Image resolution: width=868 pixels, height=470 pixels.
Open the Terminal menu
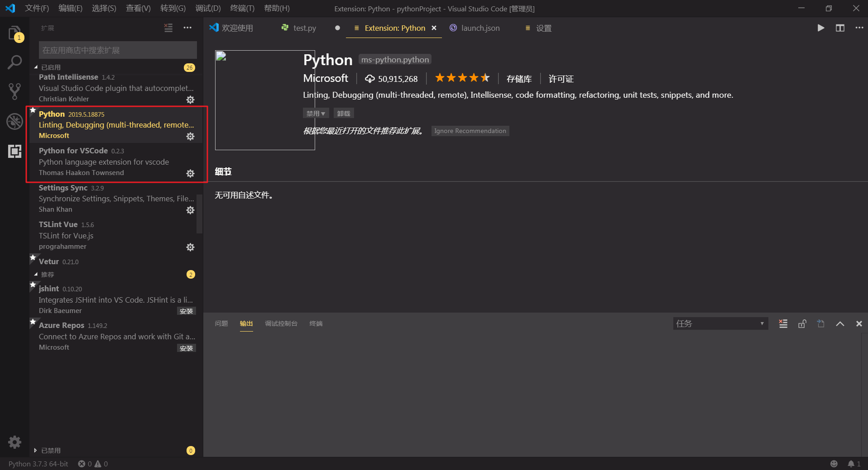(242, 9)
